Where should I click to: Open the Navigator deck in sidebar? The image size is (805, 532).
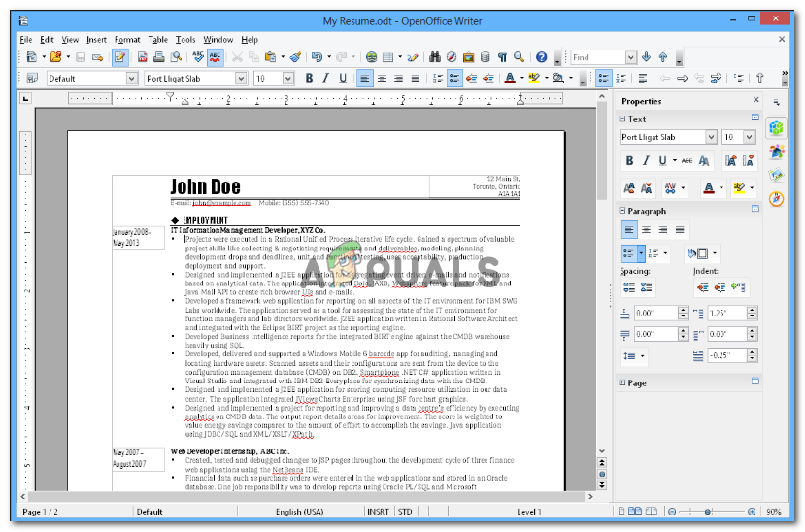776,199
